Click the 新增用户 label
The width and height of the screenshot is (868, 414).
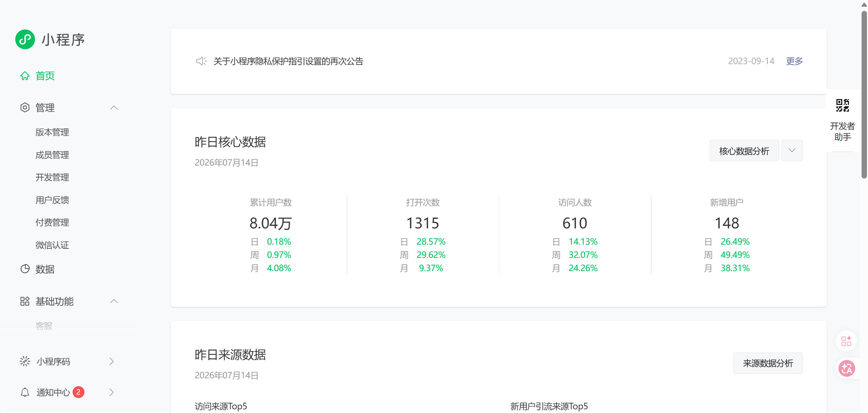click(727, 202)
